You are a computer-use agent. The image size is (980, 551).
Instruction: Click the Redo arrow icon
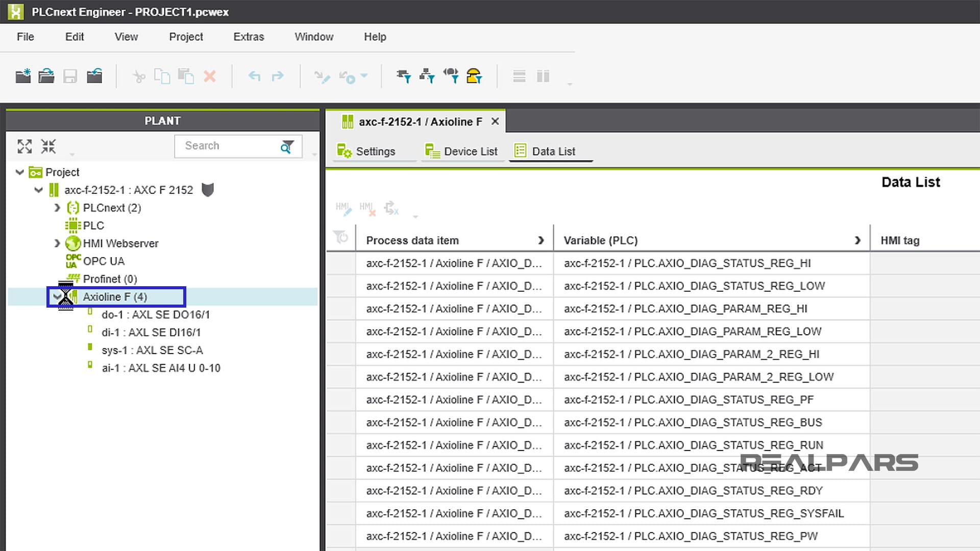point(277,77)
